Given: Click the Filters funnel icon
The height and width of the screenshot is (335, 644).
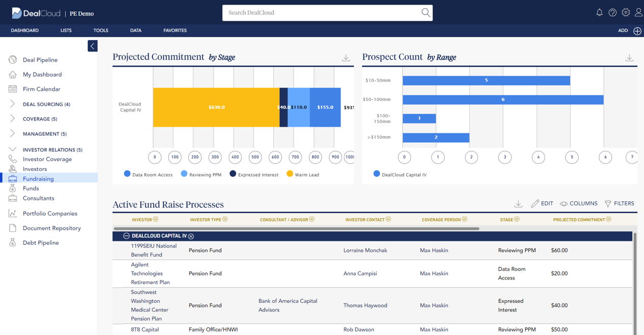Looking at the screenshot, I should click(608, 203).
